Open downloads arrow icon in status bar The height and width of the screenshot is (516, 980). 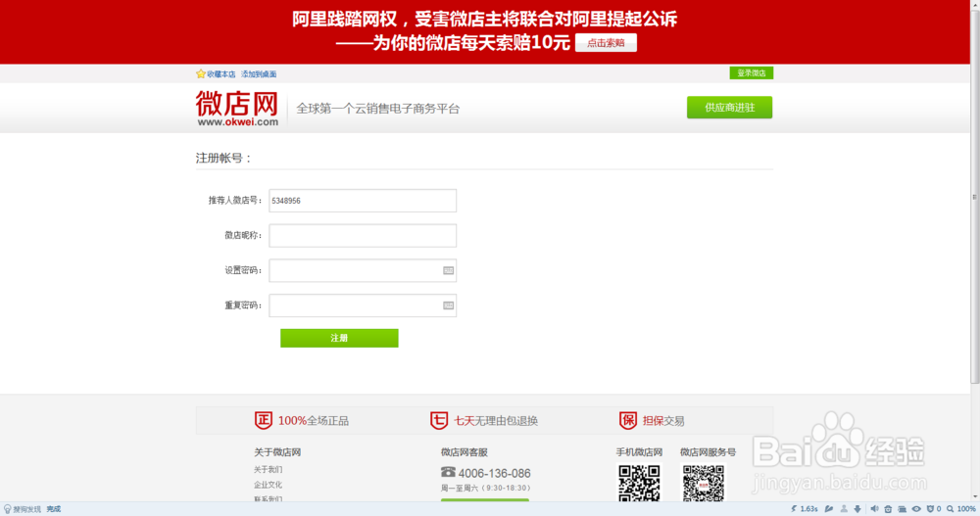pyautogui.click(x=857, y=508)
